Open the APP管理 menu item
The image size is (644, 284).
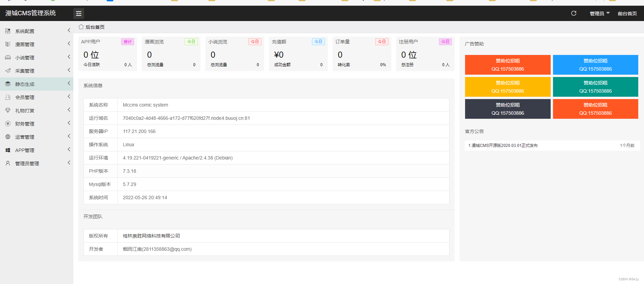pos(37,150)
